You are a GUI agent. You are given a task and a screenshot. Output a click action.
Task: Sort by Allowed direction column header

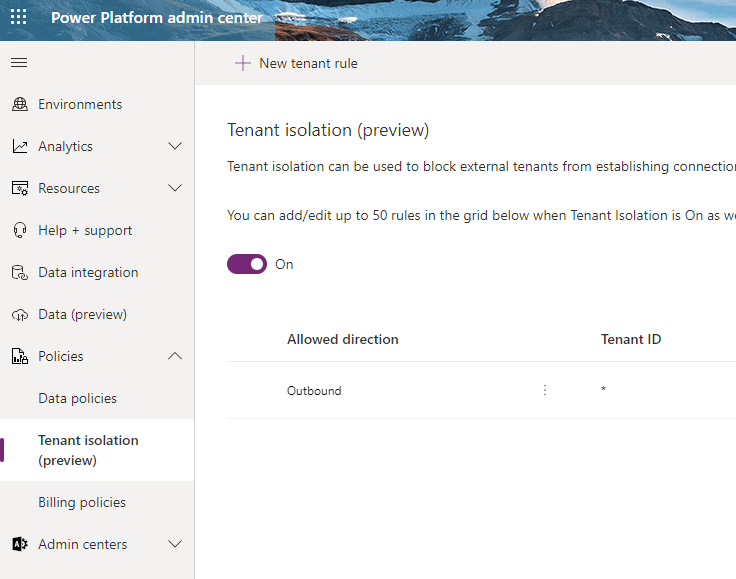coord(343,340)
